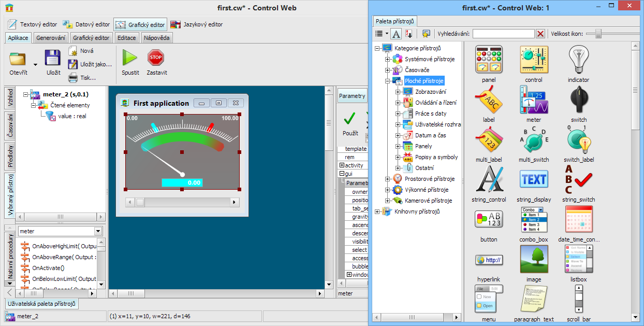The image size is (644, 326).
Task: Click the Uložit floppy disk icon
Action: pyautogui.click(x=53, y=58)
